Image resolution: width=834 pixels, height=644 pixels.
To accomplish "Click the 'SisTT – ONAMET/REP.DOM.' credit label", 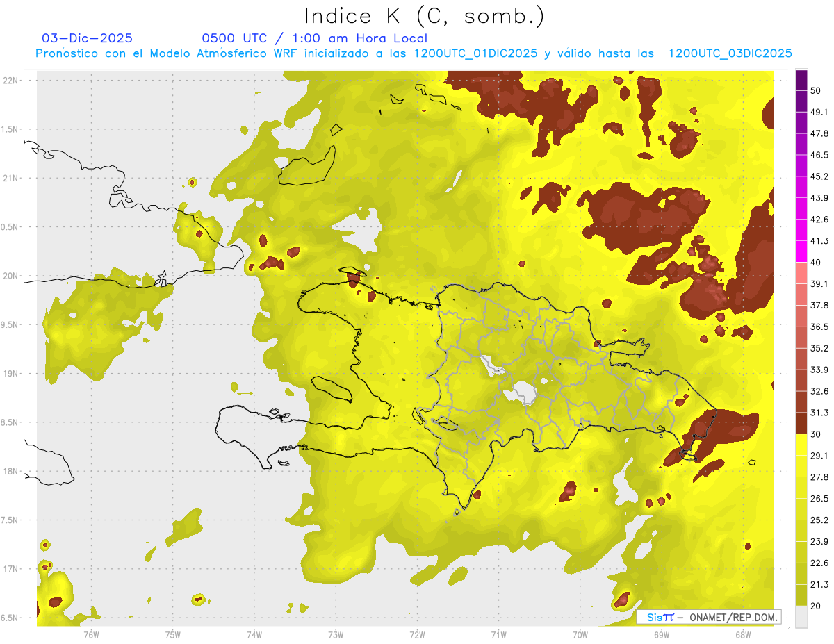I will 709,617.
